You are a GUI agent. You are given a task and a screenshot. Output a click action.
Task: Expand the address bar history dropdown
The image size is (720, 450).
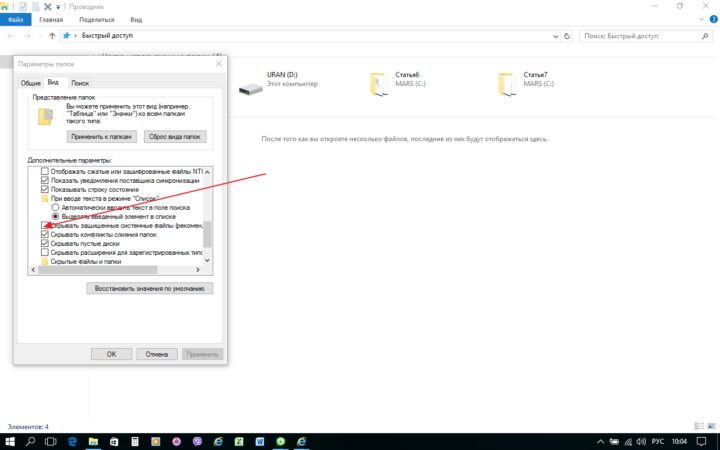(x=555, y=36)
